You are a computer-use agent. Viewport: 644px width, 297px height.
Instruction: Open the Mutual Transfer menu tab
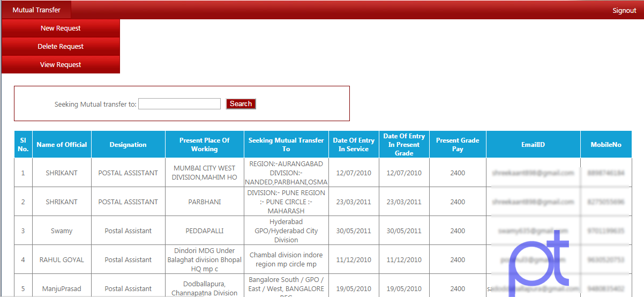(36, 10)
